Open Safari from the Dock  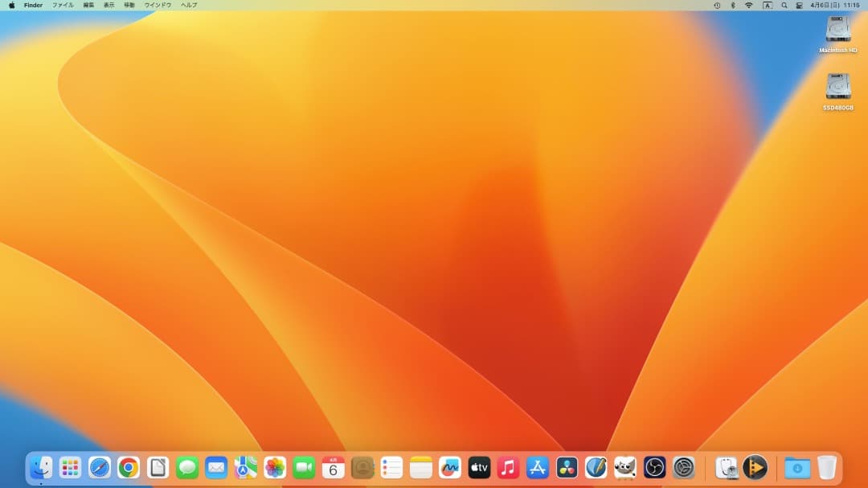[100, 467]
